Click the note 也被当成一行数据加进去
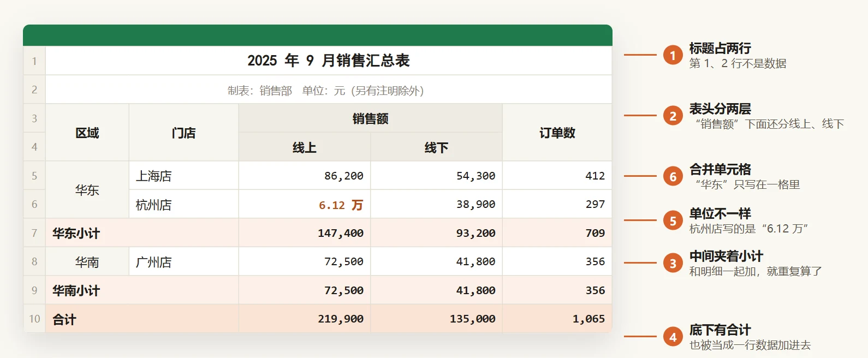The height and width of the screenshot is (358, 868). (750, 345)
